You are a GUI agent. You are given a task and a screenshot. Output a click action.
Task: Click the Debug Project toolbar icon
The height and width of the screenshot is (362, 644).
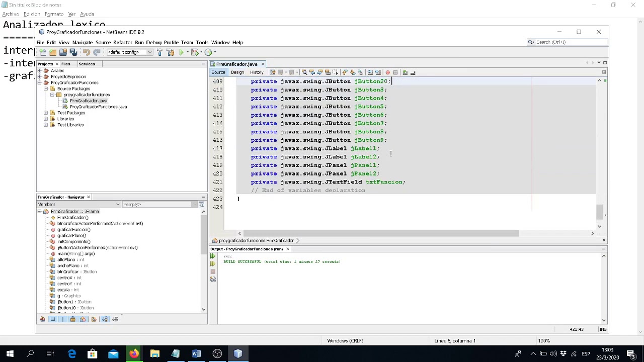click(x=194, y=52)
